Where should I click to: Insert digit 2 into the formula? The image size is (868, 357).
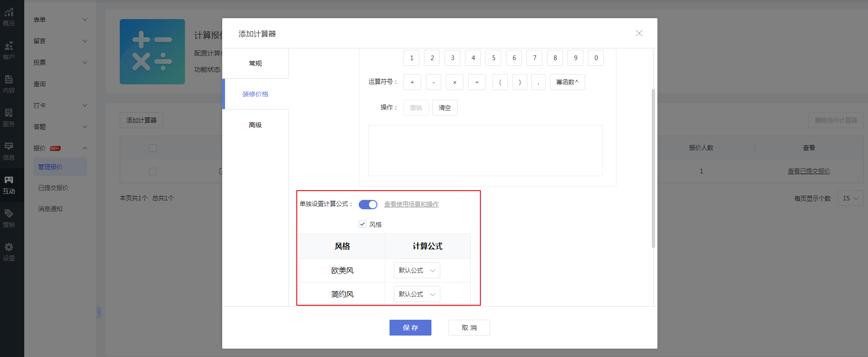coord(432,58)
